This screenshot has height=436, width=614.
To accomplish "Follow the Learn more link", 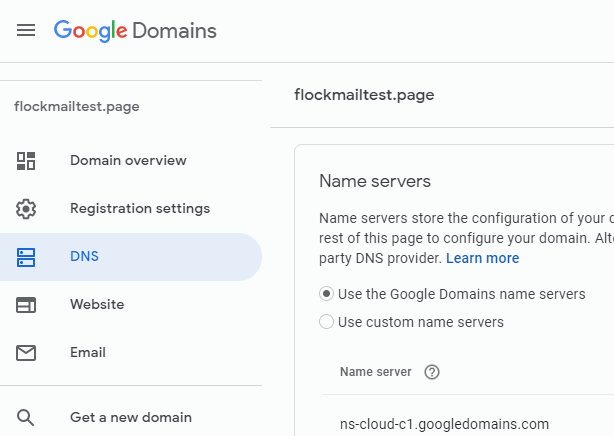I will [x=482, y=258].
